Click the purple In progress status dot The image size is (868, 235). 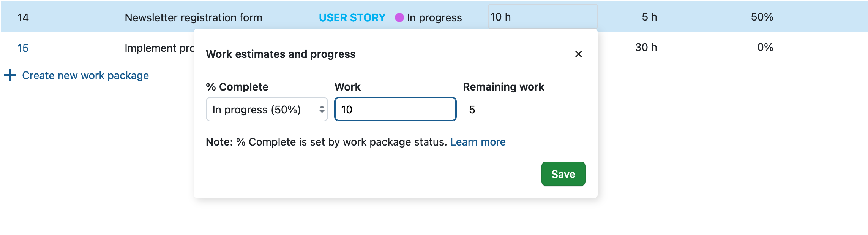pos(399,17)
